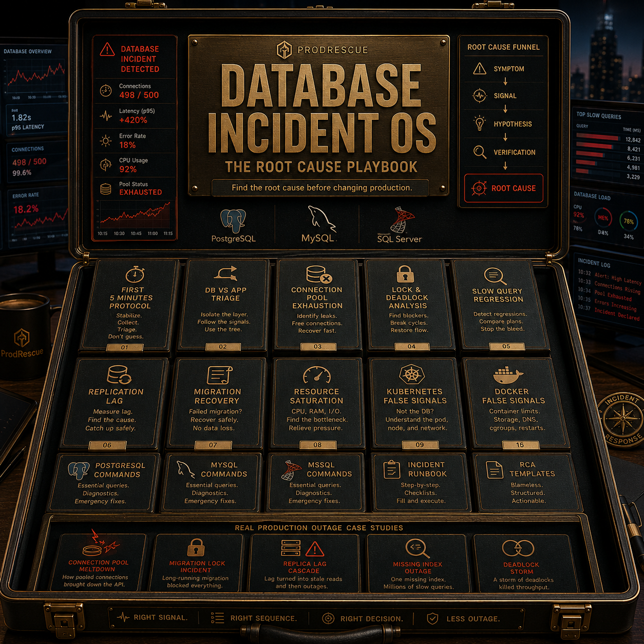644x644 pixels.
Task: Click "Find the root cause before changing production" banner
Action: coord(321,187)
